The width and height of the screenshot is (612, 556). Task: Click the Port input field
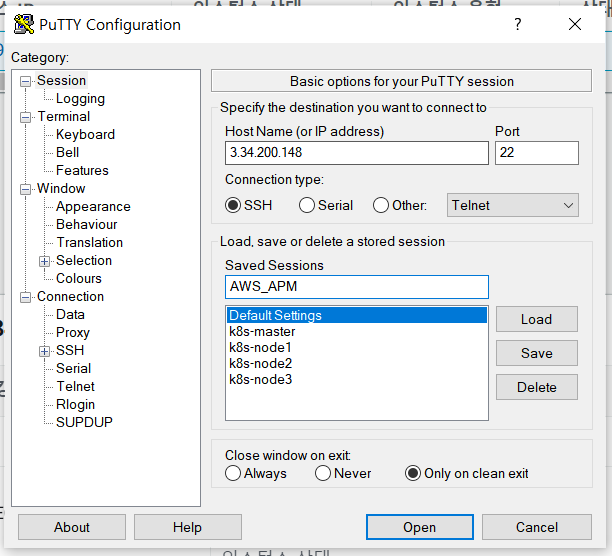point(537,153)
